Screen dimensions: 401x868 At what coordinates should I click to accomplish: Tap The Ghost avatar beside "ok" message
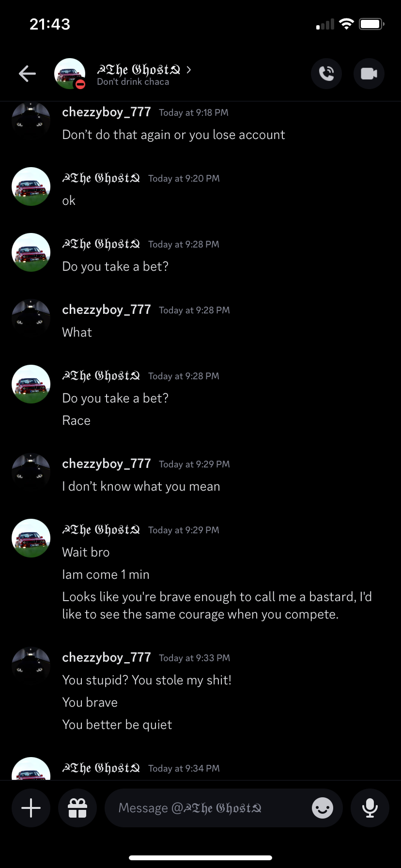31,186
